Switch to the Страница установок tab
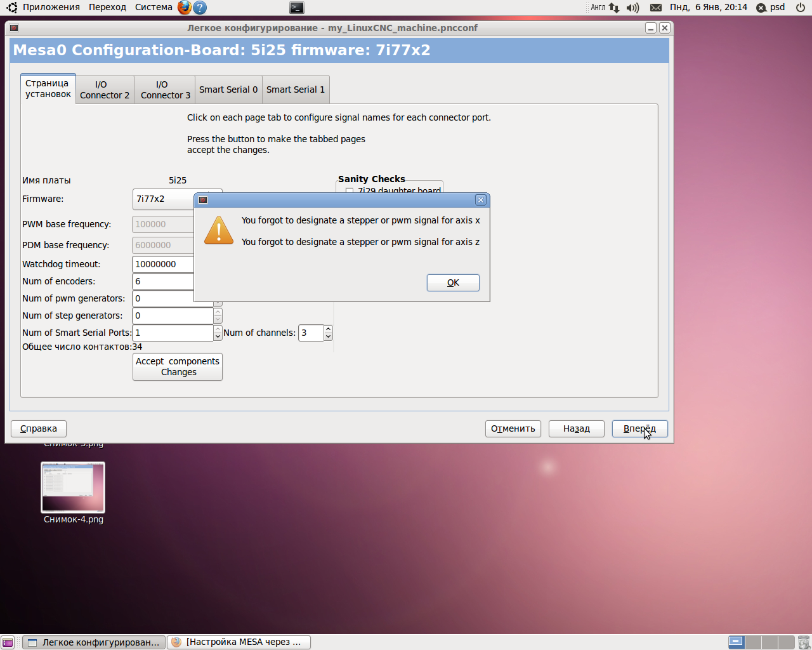812x650 pixels. point(48,89)
